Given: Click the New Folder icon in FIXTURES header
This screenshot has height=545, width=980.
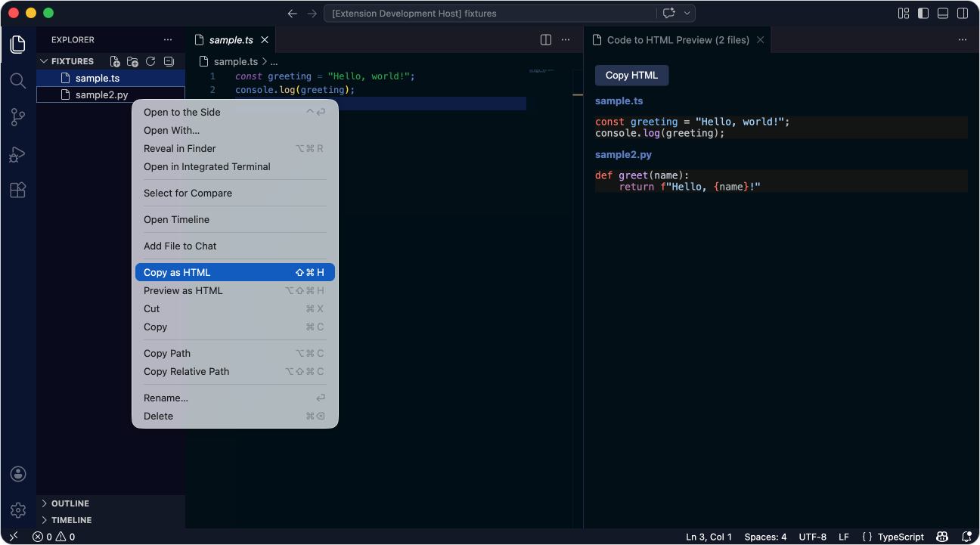Looking at the screenshot, I should tap(132, 61).
